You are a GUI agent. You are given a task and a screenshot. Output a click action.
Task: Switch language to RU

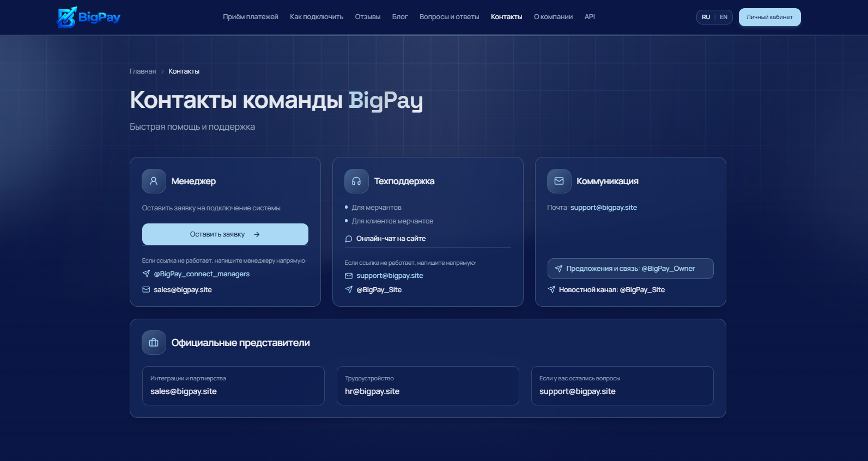click(x=706, y=17)
